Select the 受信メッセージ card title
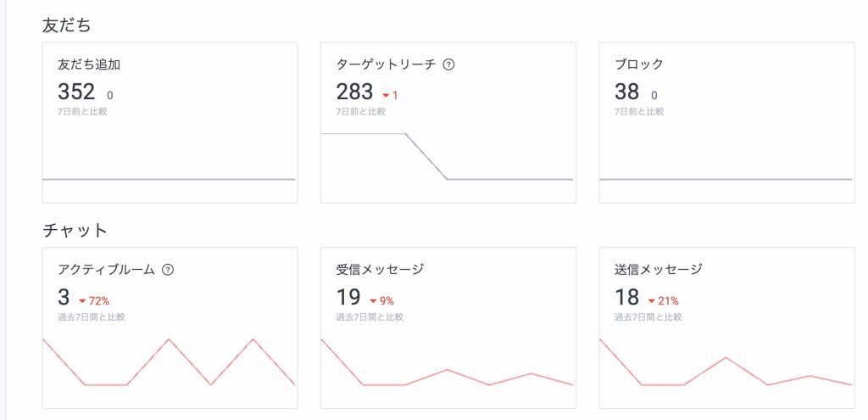868x420 pixels. [380, 270]
